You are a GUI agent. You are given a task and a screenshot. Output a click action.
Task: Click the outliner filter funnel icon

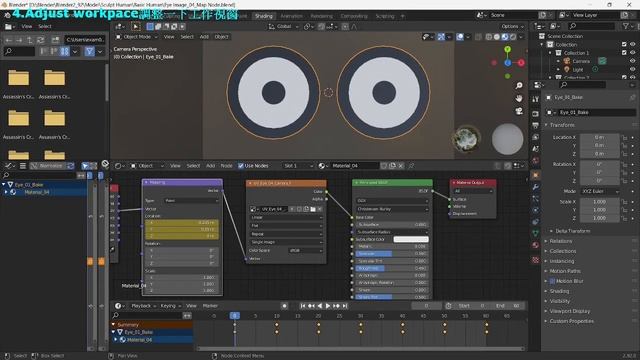point(626,26)
